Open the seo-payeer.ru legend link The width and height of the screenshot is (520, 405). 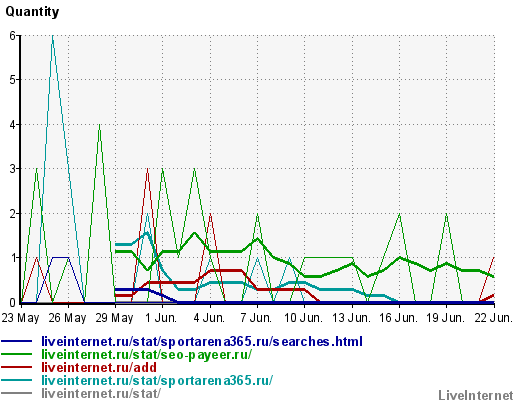pos(146,355)
